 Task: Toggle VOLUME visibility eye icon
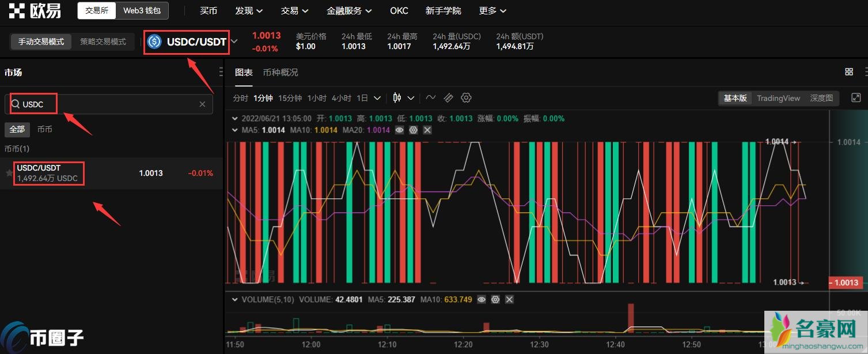[482, 300]
